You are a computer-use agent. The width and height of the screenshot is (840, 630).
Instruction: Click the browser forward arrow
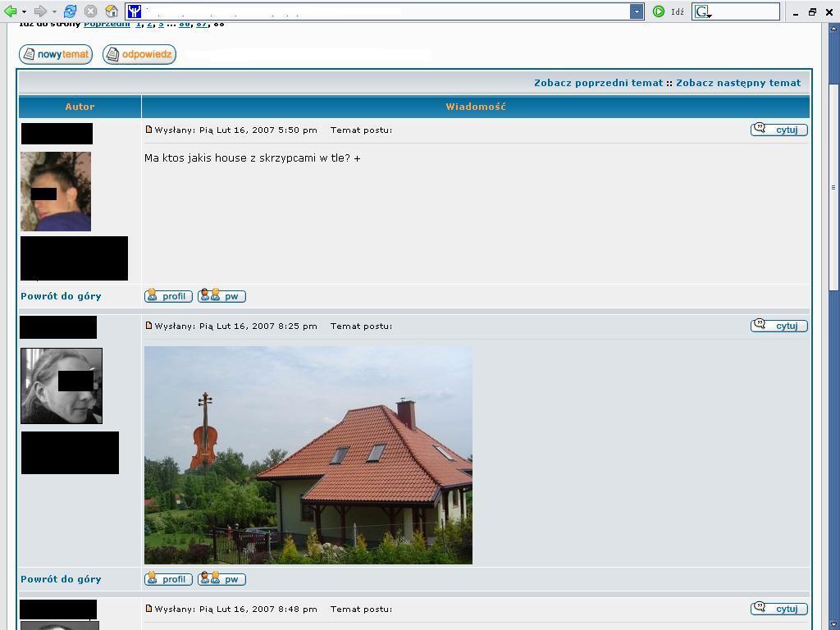pos(39,11)
